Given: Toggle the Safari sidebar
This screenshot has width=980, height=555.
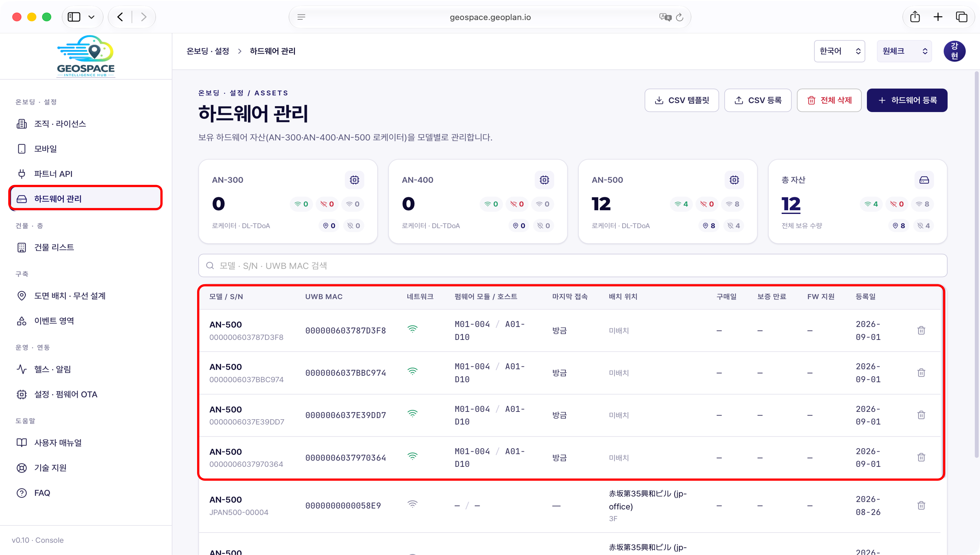Looking at the screenshot, I should (x=74, y=17).
